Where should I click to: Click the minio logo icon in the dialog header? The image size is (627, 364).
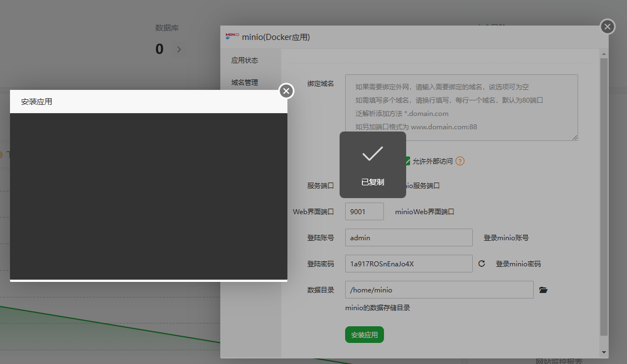coord(231,37)
